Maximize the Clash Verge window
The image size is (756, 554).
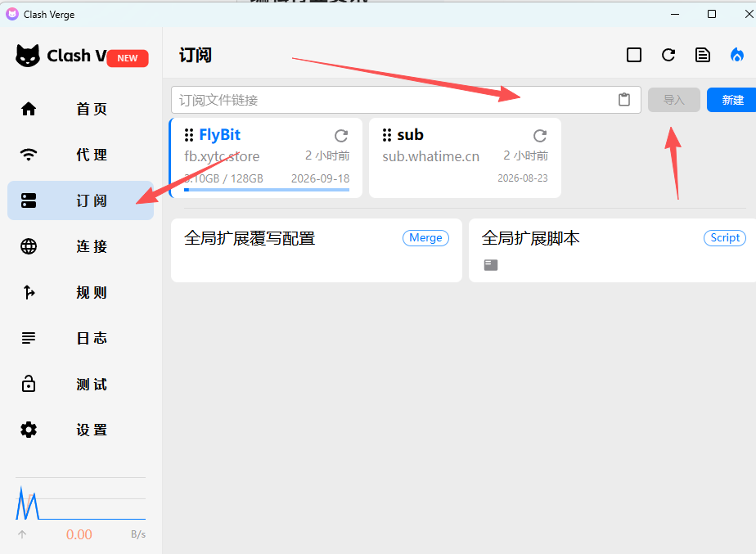click(712, 14)
